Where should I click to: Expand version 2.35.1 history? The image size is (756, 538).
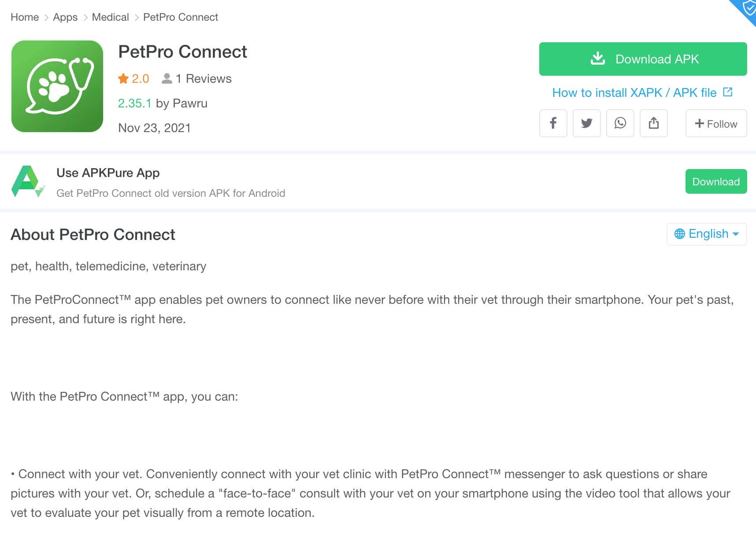[x=134, y=103]
